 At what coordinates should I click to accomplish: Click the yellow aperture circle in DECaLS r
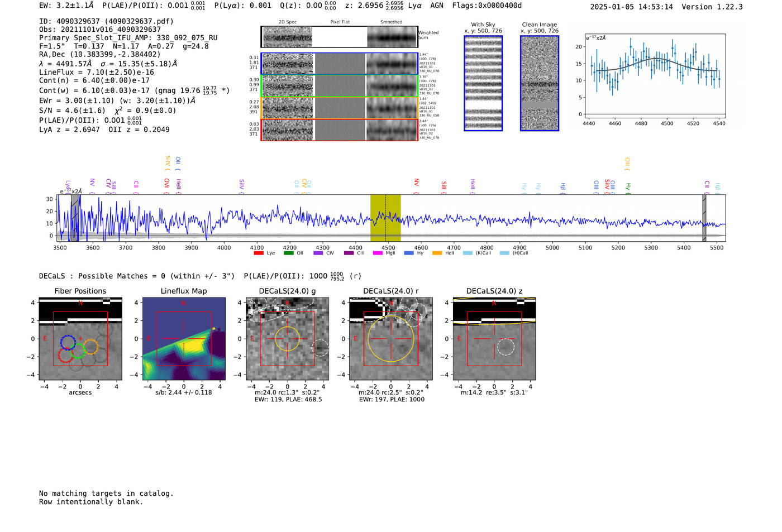point(391,339)
